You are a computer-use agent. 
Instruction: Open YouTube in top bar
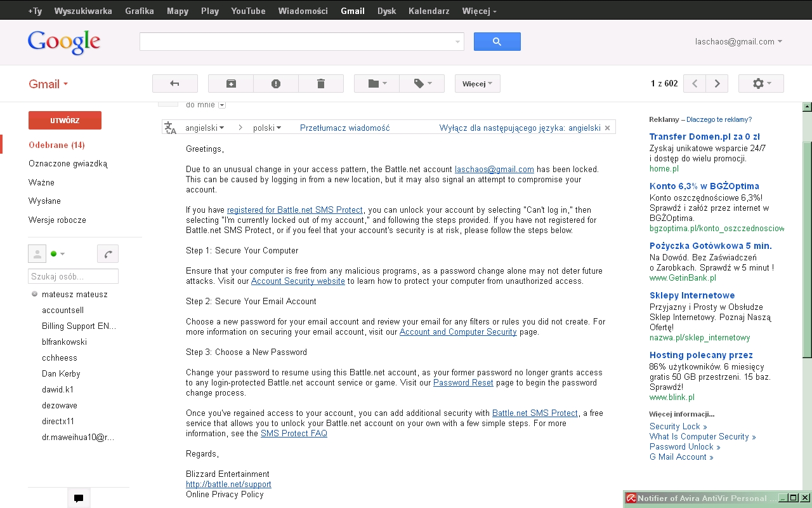point(248,11)
